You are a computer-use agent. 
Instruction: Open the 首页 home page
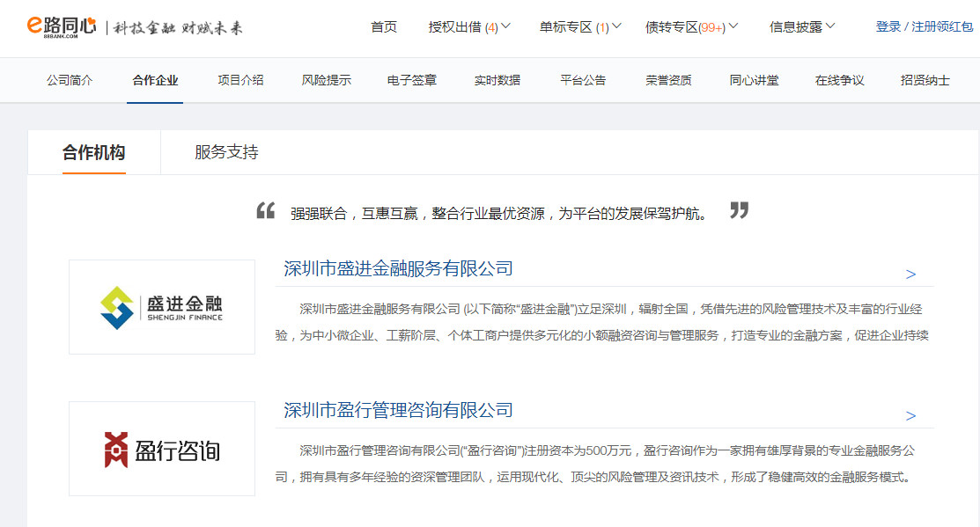click(384, 27)
